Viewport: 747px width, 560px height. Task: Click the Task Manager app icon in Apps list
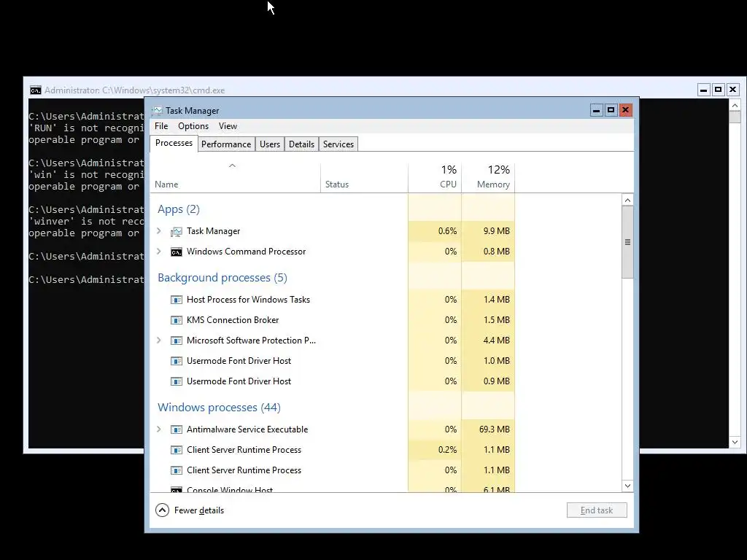[x=177, y=231]
